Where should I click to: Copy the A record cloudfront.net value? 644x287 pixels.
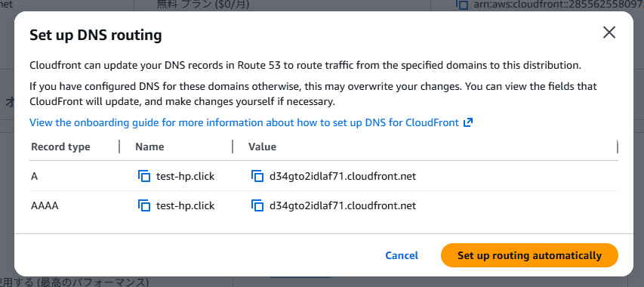tap(257, 176)
